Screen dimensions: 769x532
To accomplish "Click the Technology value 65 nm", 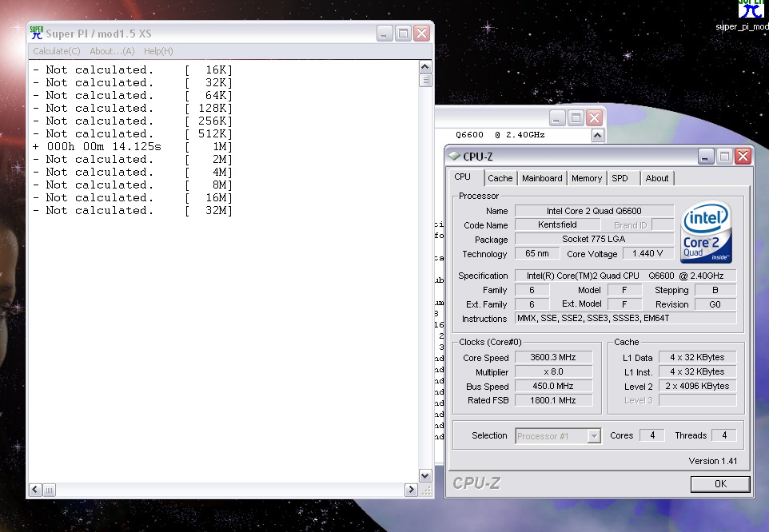I will tap(537, 254).
